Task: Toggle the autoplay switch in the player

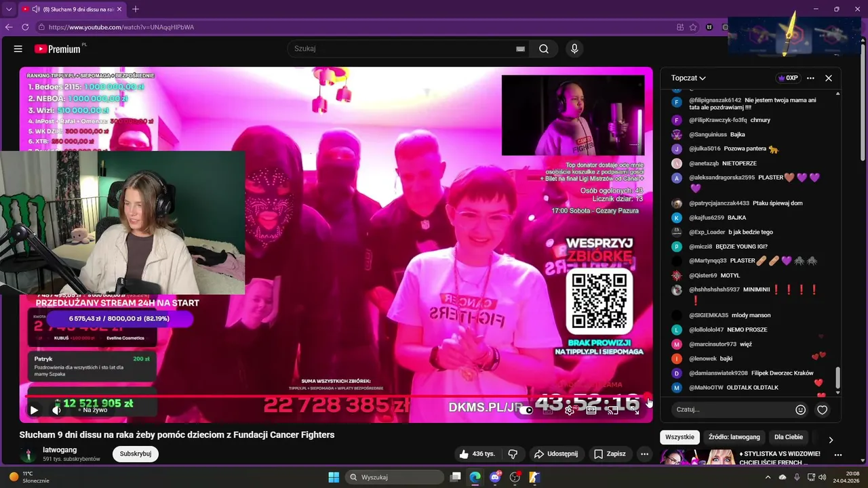Action: (x=526, y=409)
